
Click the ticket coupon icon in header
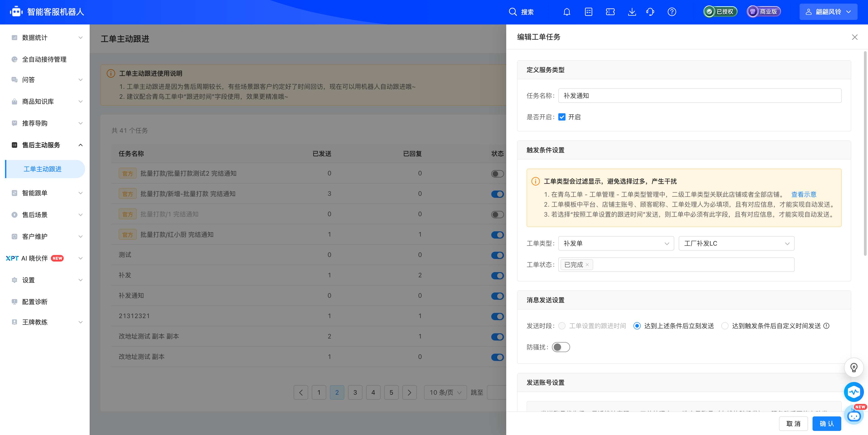point(610,12)
